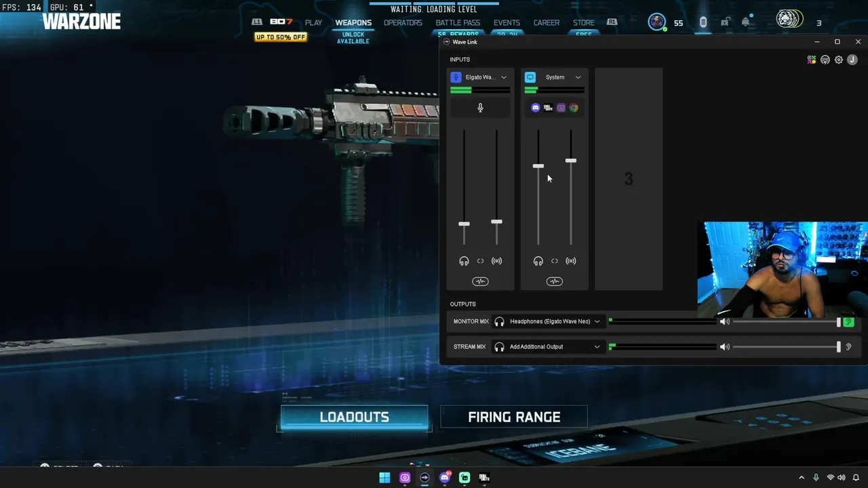Image resolution: width=868 pixels, height=488 pixels.
Task: Switch to the Operators tab
Action: click(403, 22)
